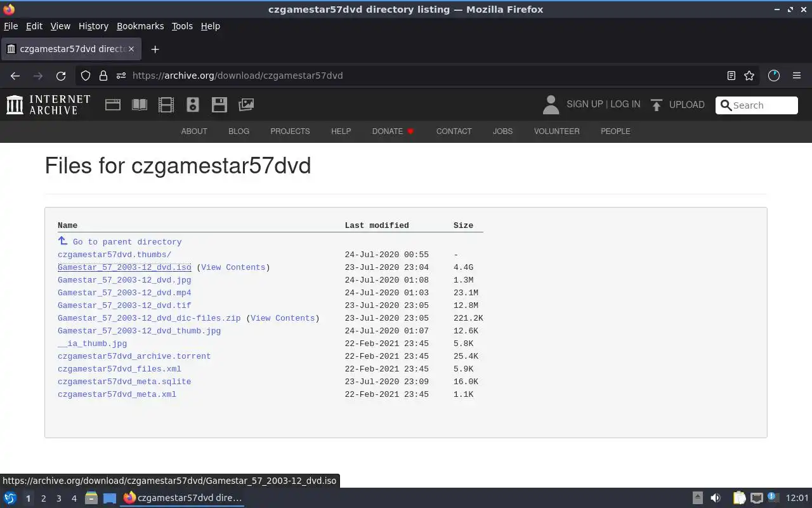This screenshot has height=508, width=812.
Task: Open the Images icon in Archive nav
Action: click(246, 105)
